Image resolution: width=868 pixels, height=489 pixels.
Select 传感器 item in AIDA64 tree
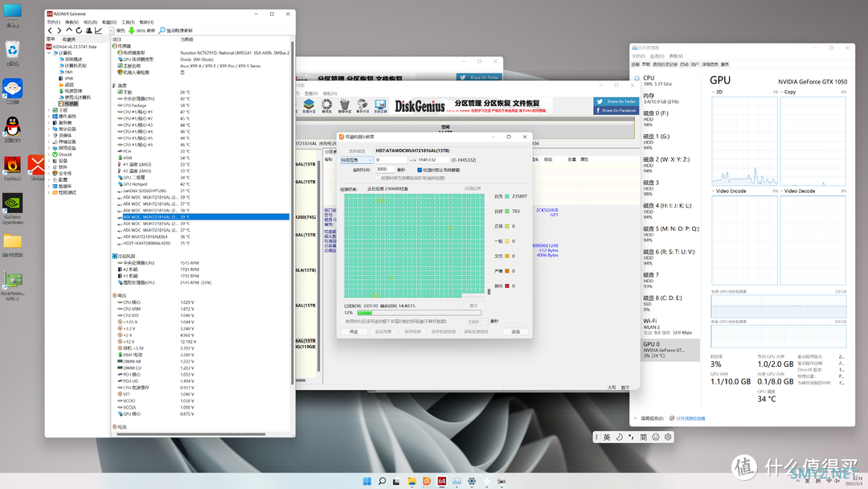[x=70, y=104]
